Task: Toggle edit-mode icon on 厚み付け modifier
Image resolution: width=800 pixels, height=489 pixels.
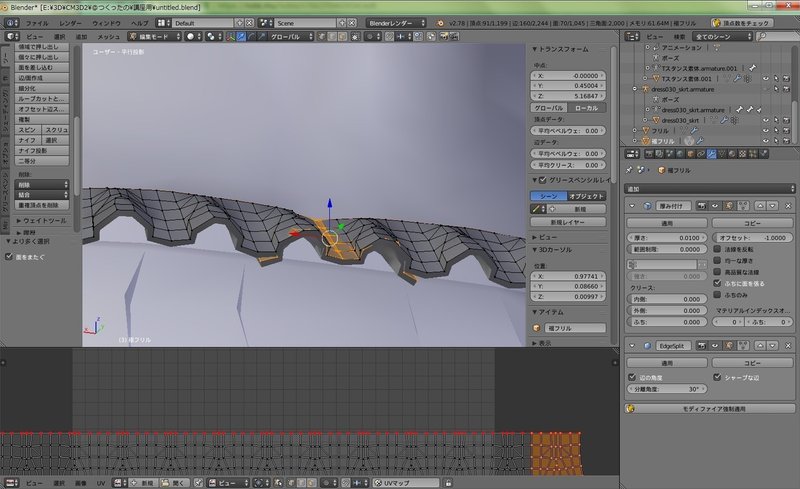Action: coord(729,206)
